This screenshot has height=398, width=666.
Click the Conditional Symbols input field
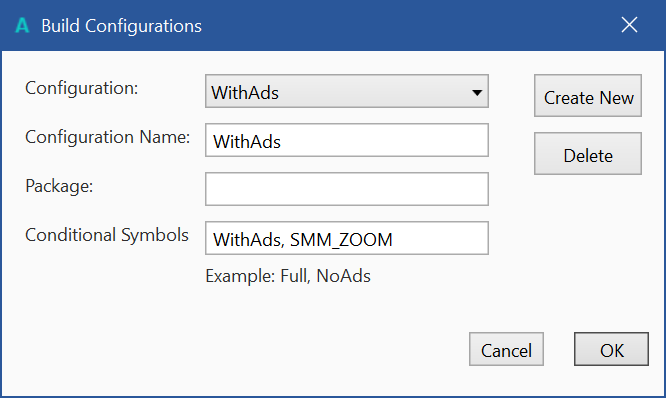[347, 238]
